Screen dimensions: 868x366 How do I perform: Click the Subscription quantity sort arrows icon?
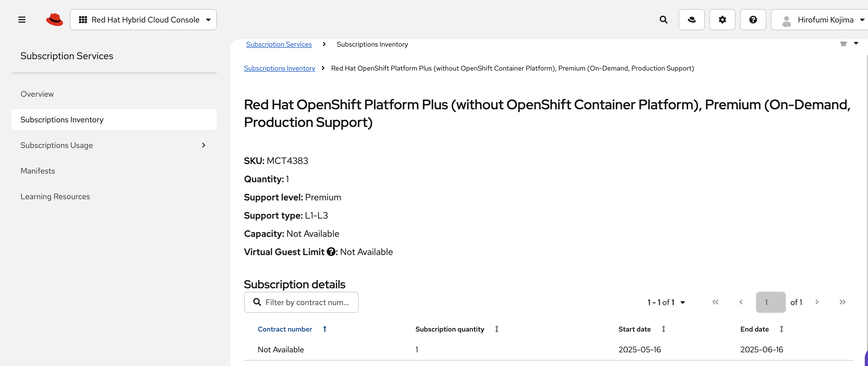(496, 329)
